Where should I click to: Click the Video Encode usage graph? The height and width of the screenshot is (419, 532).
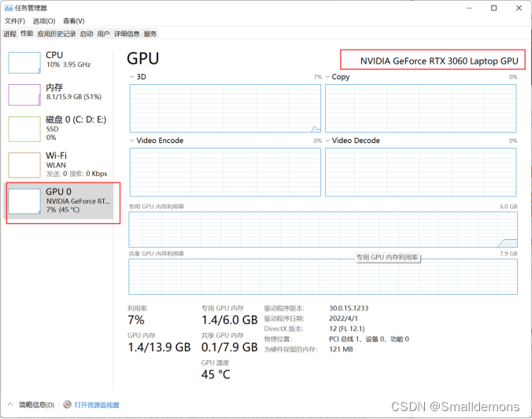tap(225, 172)
